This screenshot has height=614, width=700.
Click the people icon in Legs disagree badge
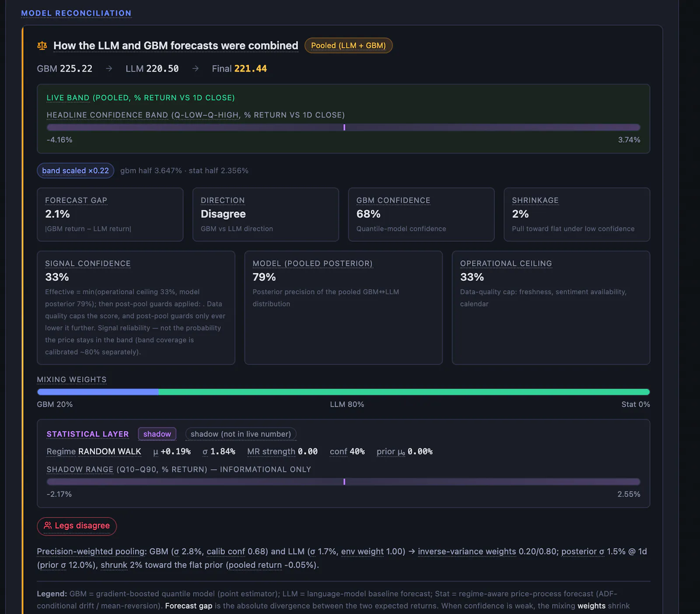point(48,526)
